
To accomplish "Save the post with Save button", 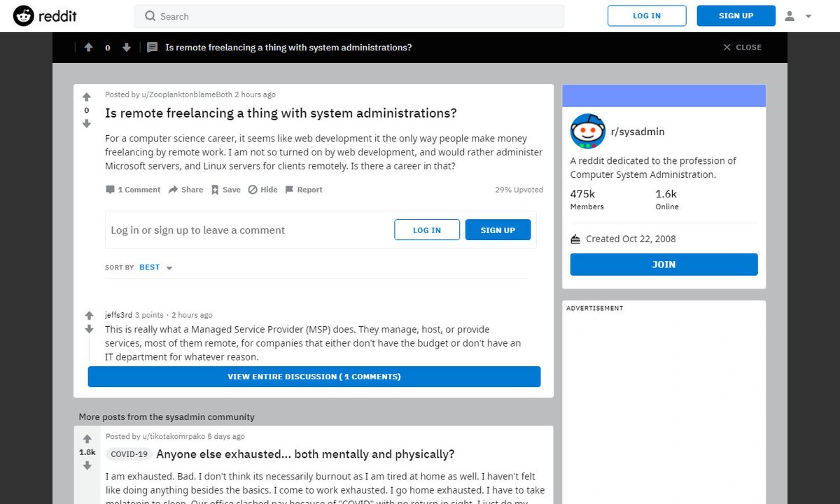I will point(225,190).
